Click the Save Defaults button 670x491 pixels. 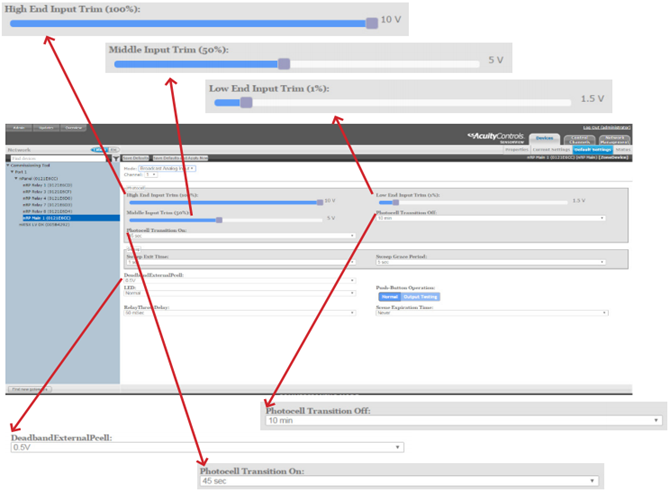pyautogui.click(x=136, y=158)
